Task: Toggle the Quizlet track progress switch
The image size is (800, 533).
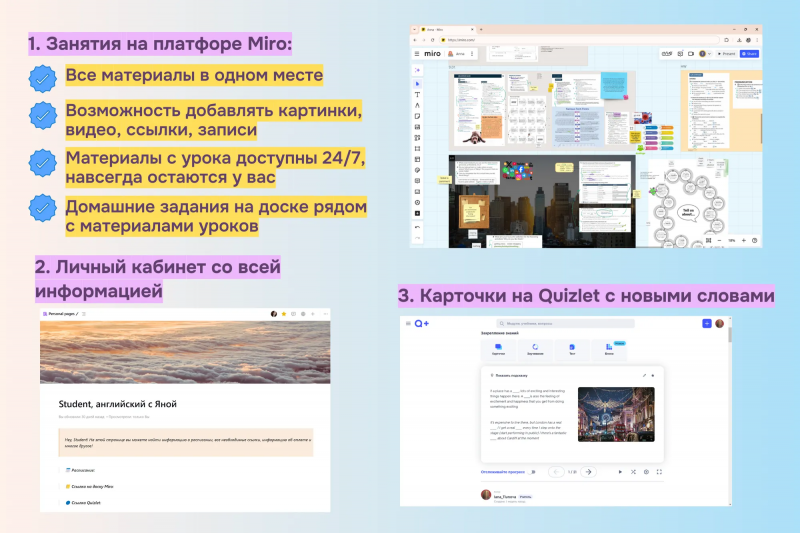Action: click(x=532, y=472)
